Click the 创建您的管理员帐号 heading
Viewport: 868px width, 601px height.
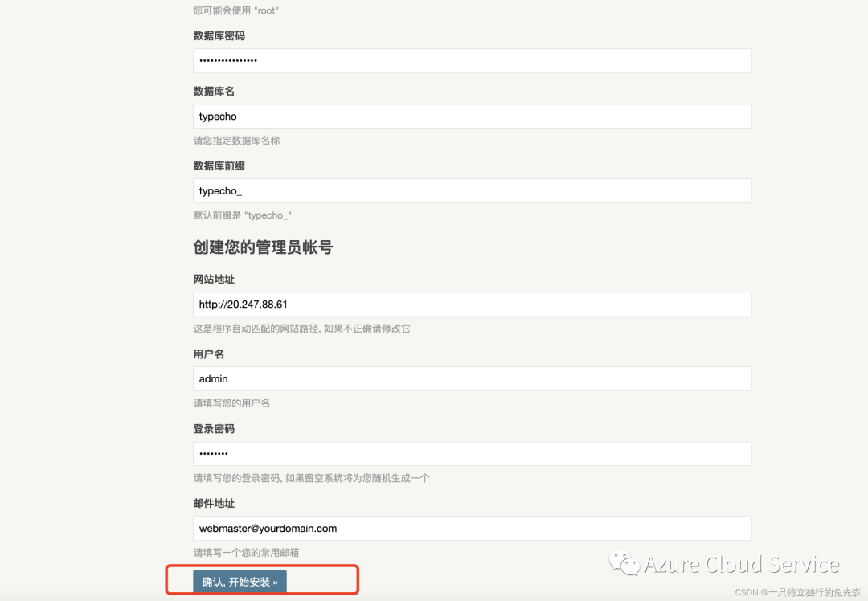tap(263, 247)
